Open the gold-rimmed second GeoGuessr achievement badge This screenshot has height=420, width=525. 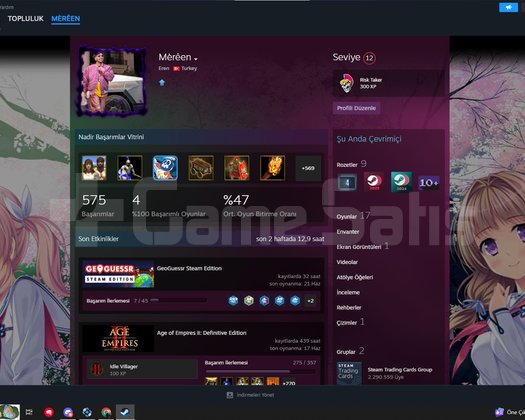249,301
